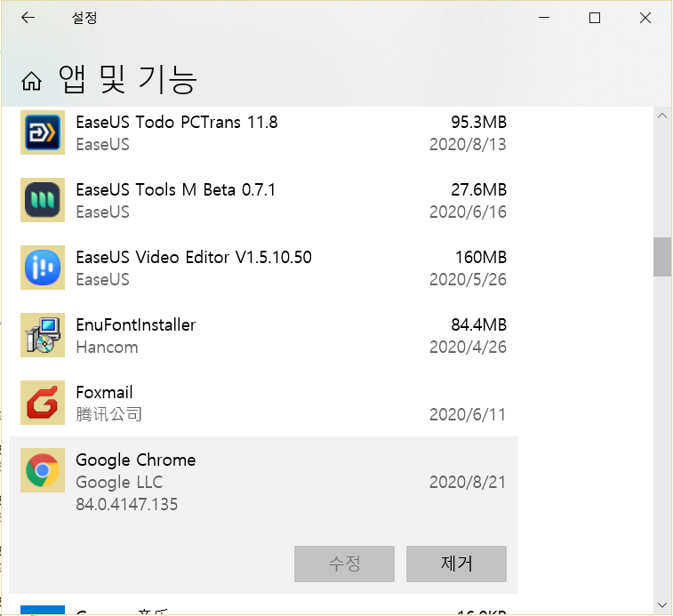The image size is (673, 616).
Task: Select the EaseUS Video Editor V1.5.10.50 name
Action: point(194,257)
